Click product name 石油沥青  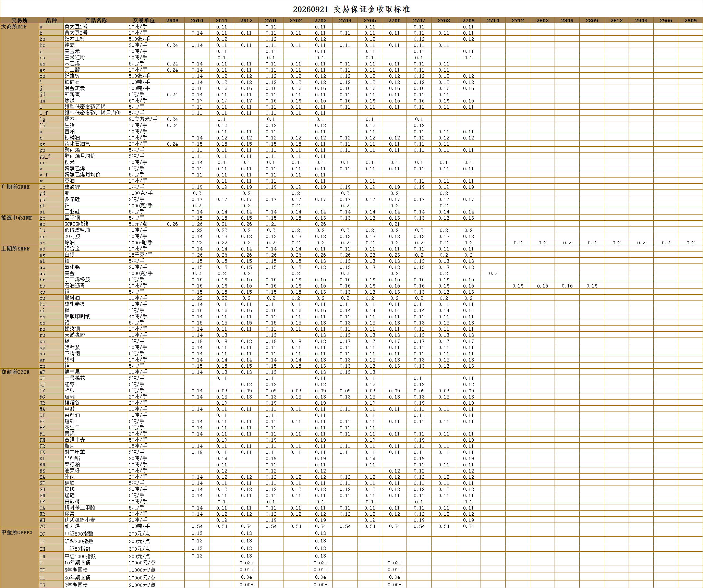pyautogui.click(x=75, y=286)
